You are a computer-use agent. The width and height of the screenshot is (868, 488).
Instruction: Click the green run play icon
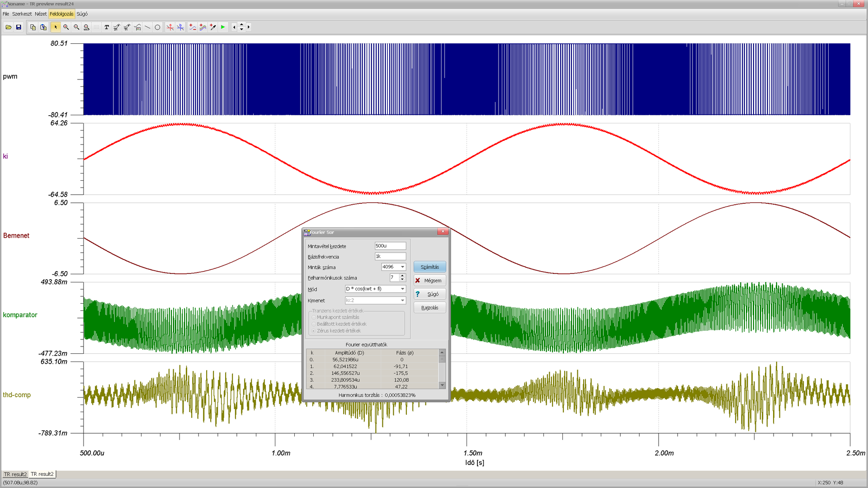(x=223, y=27)
